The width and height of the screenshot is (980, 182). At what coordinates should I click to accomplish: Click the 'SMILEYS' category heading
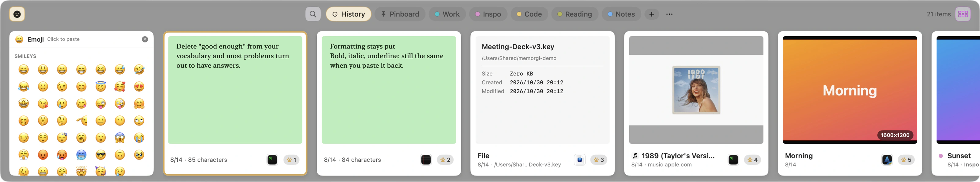coord(25,56)
